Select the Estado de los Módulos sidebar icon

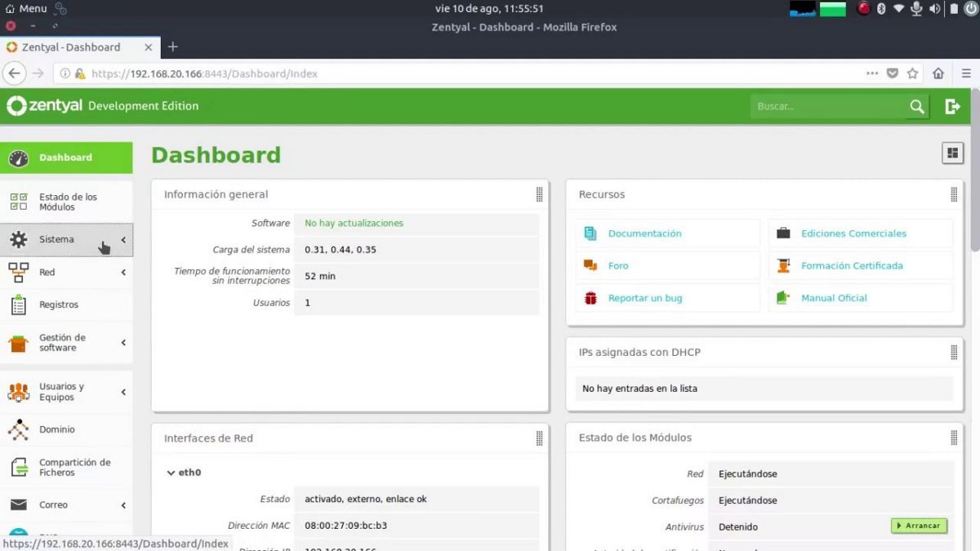pos(18,202)
